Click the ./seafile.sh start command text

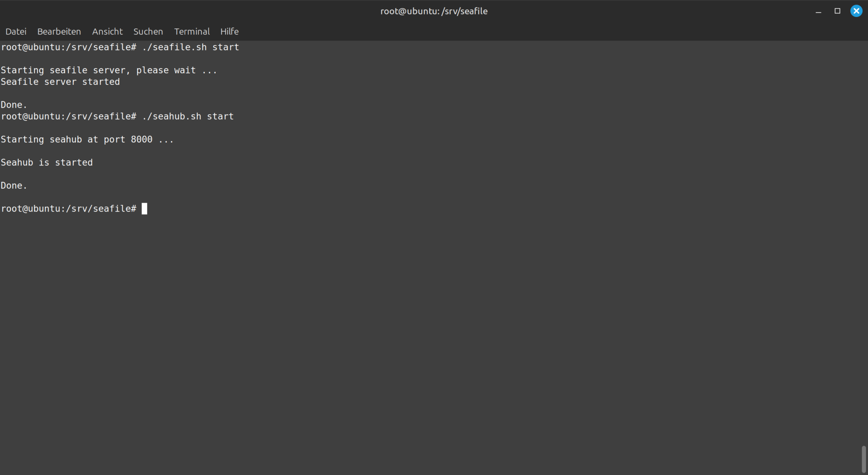pyautogui.click(x=190, y=47)
